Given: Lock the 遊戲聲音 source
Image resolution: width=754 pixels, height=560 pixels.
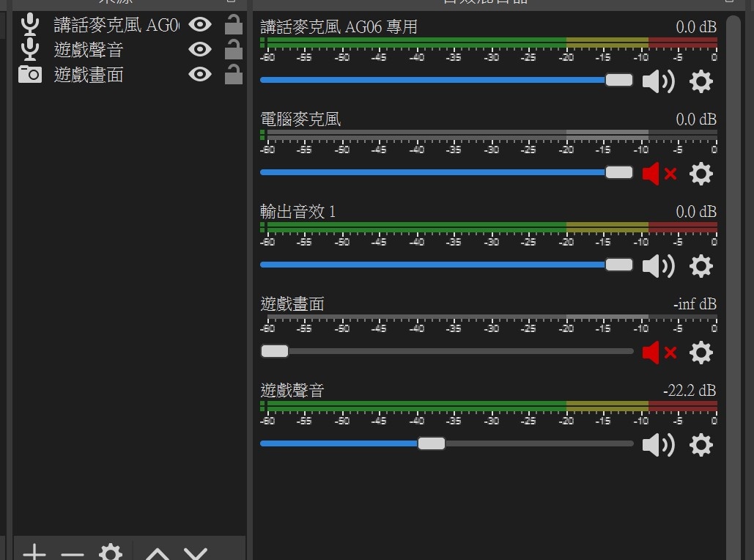Looking at the screenshot, I should tap(233, 49).
